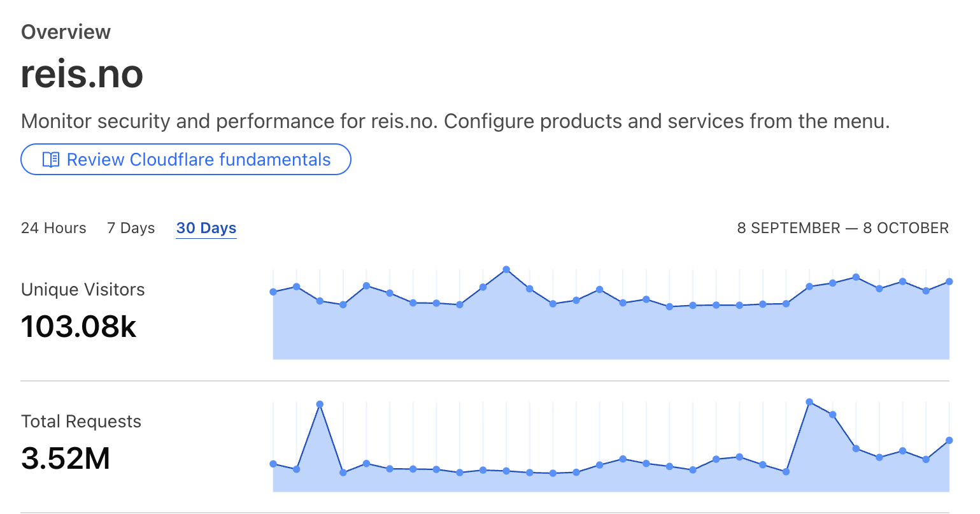
Task: Click the first data point of Total Requests chart
Action: (273, 464)
